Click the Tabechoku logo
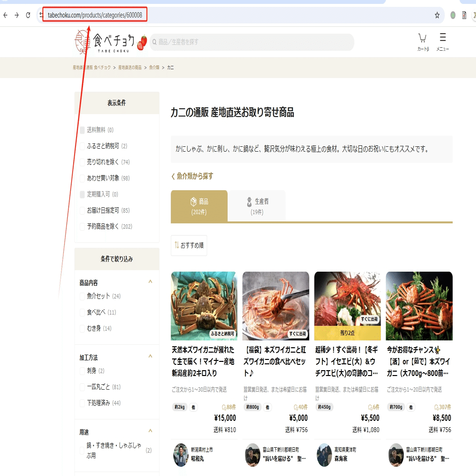The image size is (476, 476). 111,42
